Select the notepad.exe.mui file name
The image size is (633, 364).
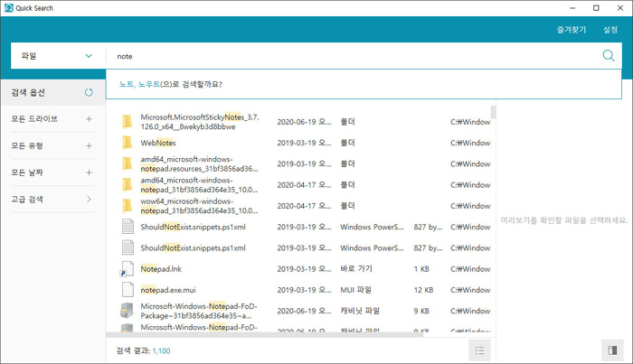pos(168,290)
